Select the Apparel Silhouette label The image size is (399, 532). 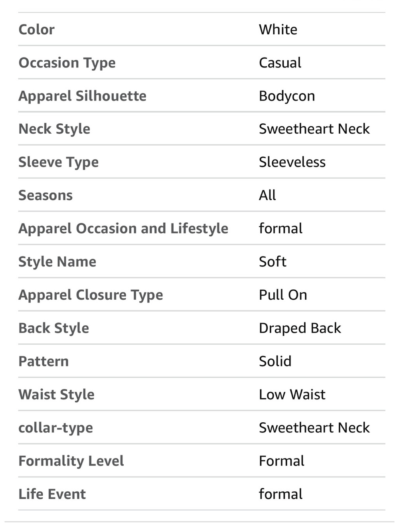coord(82,96)
